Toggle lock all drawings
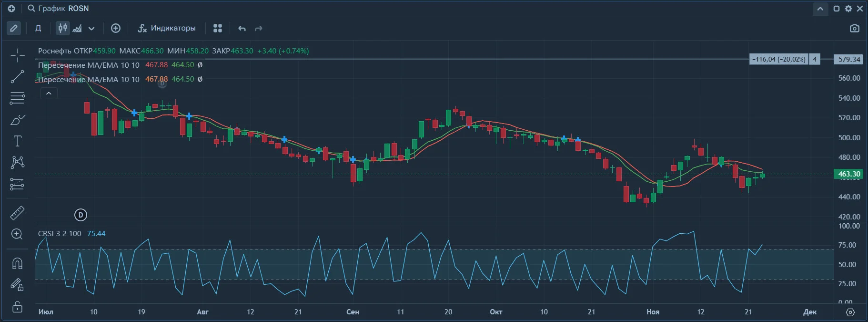 (17, 307)
